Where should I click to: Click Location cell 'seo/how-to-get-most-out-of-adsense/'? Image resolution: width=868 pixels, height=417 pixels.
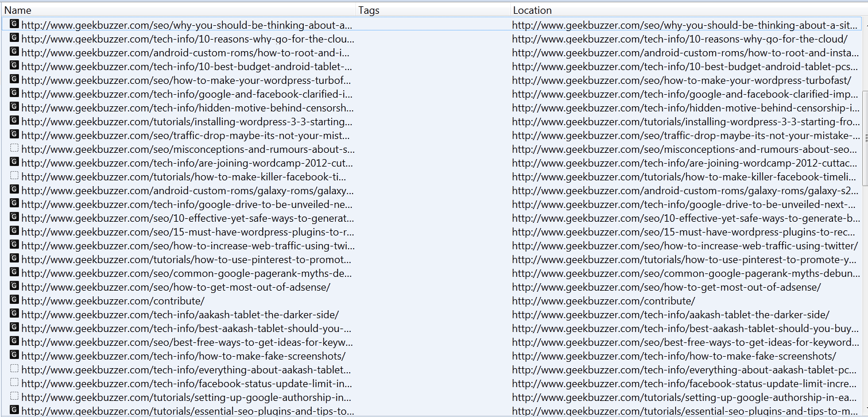(666, 287)
